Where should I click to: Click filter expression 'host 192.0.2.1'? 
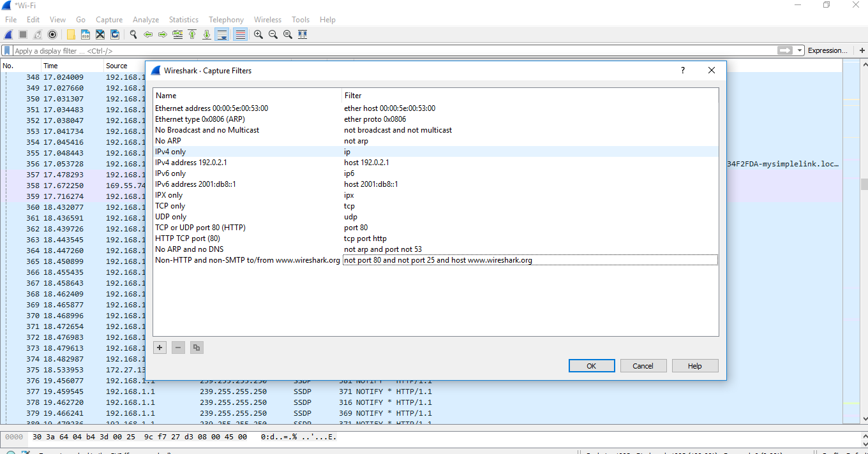[x=366, y=163]
